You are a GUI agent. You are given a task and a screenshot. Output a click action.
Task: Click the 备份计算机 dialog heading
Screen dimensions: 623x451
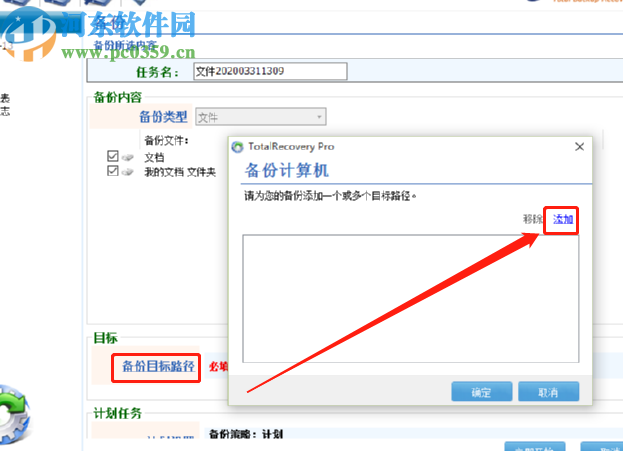(286, 170)
